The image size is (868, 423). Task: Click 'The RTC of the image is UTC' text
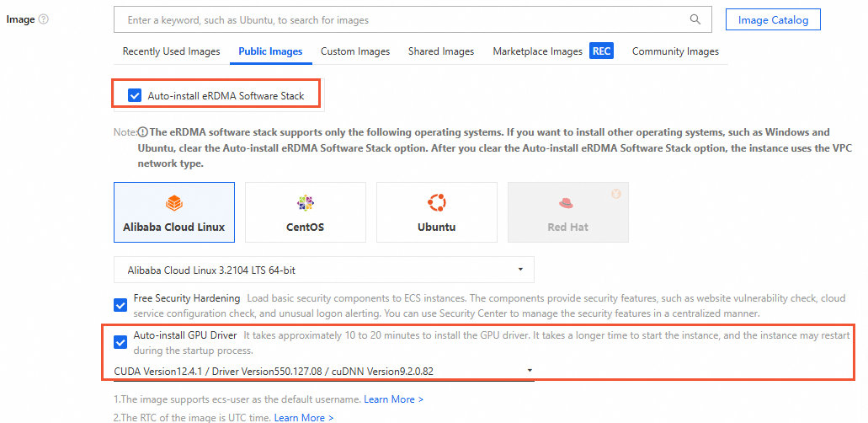click(x=193, y=417)
